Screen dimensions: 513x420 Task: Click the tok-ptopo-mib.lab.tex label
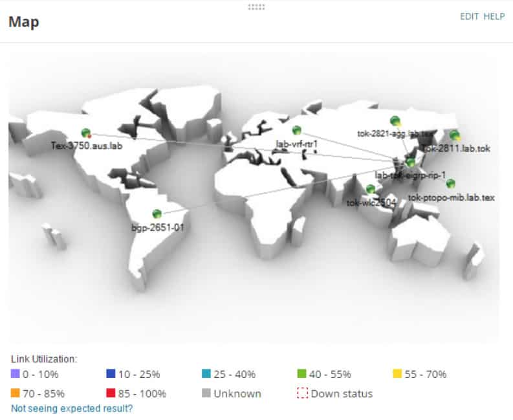[x=452, y=197]
